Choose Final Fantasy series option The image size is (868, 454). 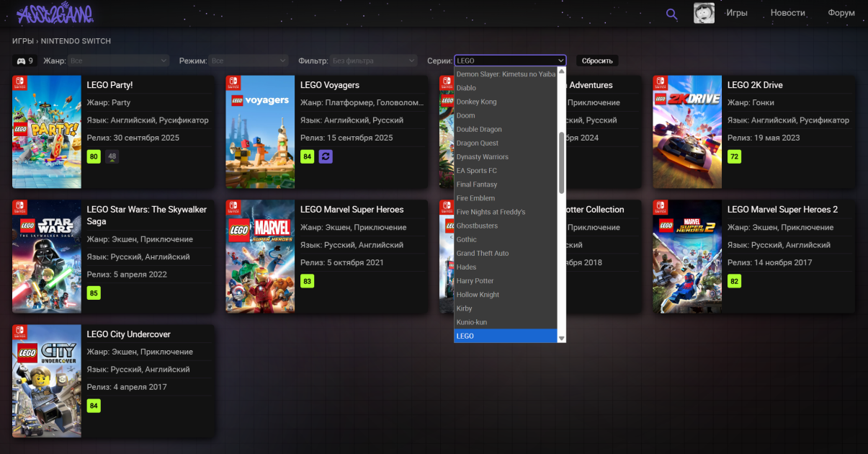[506, 184]
